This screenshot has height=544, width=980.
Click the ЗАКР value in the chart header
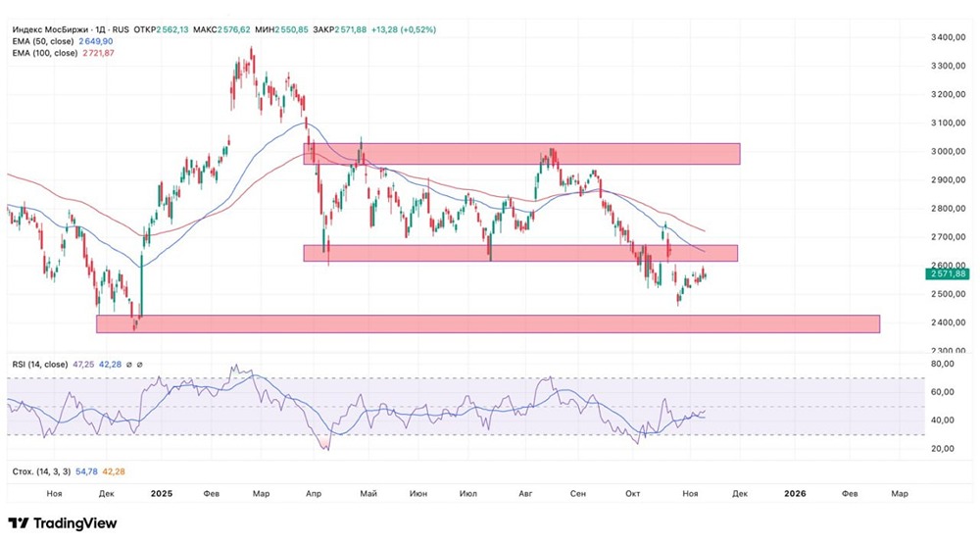coord(351,29)
